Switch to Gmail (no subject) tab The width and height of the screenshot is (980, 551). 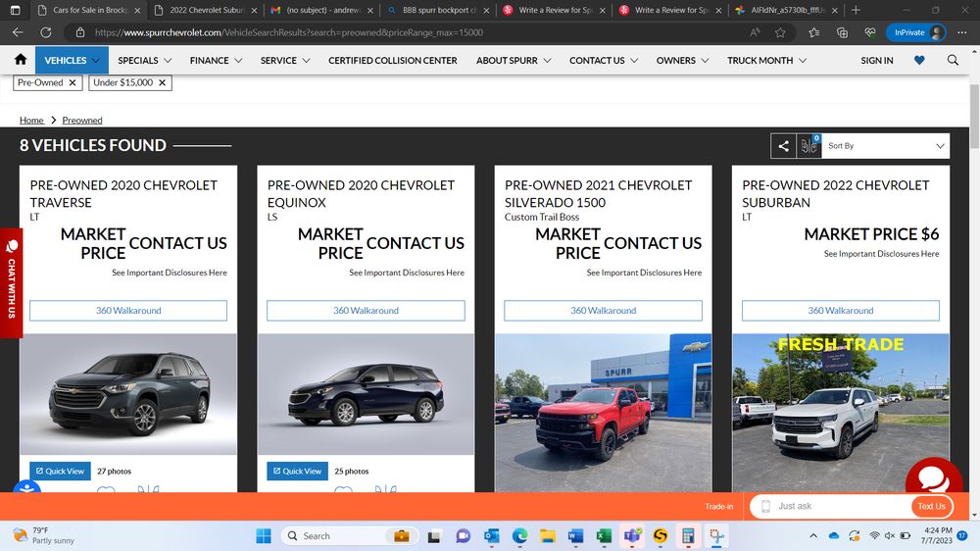pyautogui.click(x=321, y=10)
